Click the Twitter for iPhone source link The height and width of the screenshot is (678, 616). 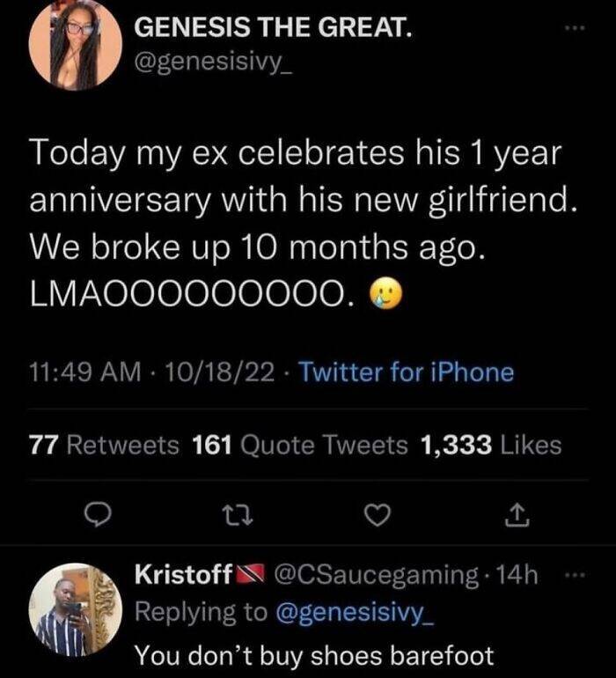(406, 372)
